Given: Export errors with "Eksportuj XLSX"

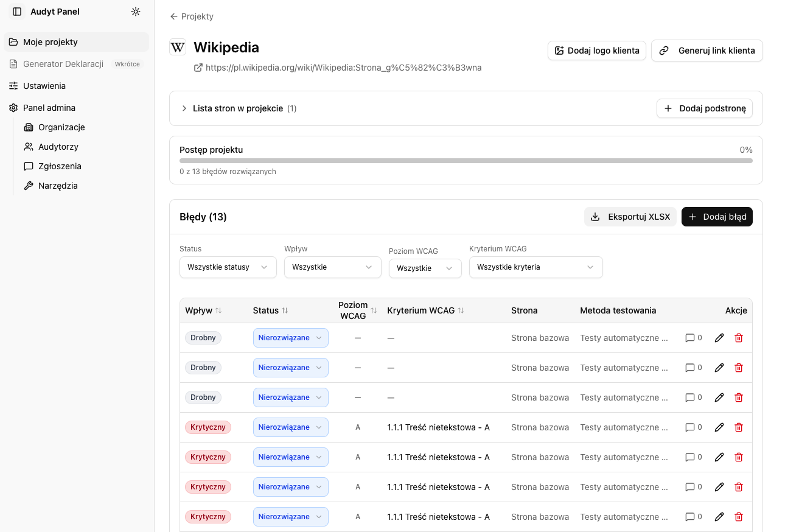Looking at the screenshot, I should coord(630,217).
